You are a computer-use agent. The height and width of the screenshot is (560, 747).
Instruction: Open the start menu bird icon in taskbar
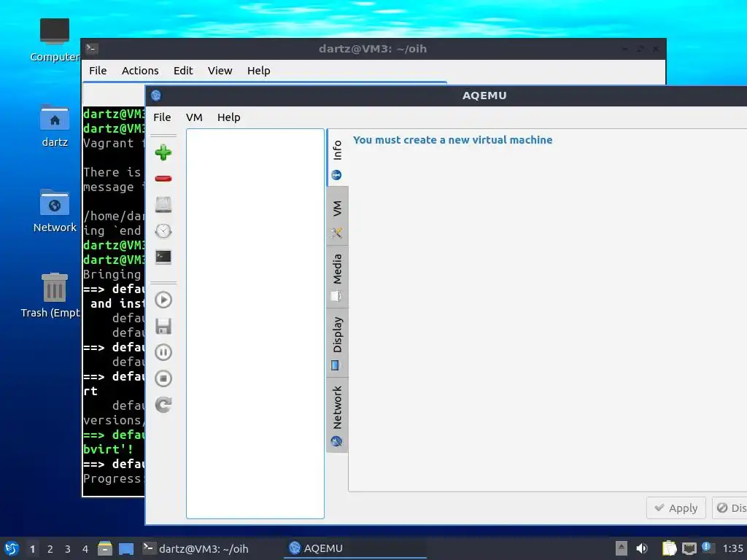coord(12,548)
